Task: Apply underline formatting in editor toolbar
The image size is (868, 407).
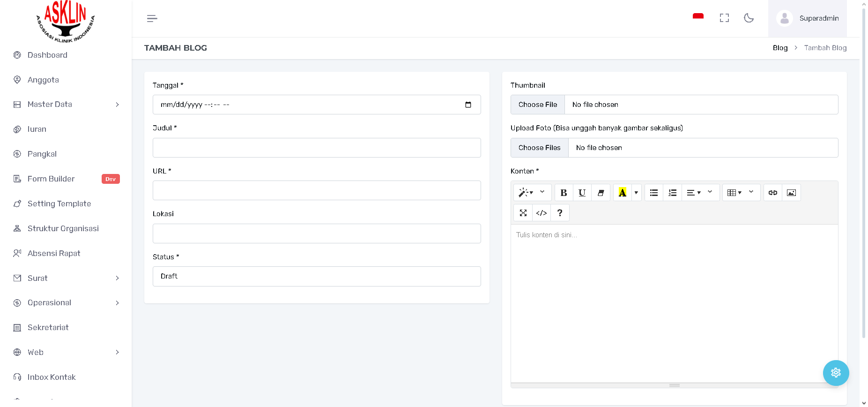Action: (x=582, y=193)
